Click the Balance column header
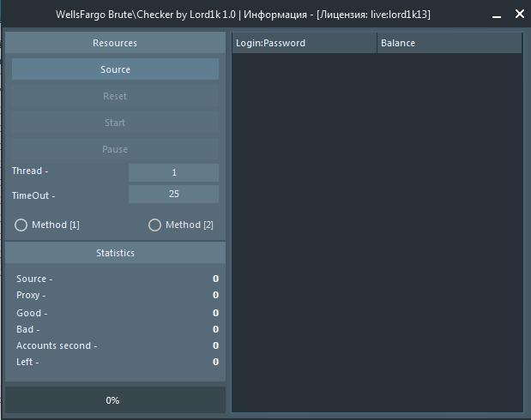 coord(450,43)
